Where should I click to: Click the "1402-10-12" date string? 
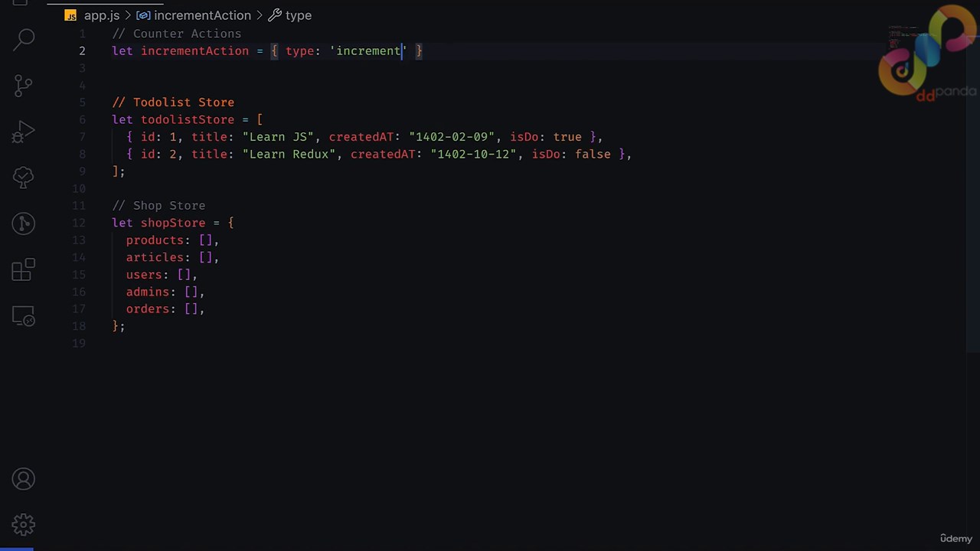tap(473, 155)
